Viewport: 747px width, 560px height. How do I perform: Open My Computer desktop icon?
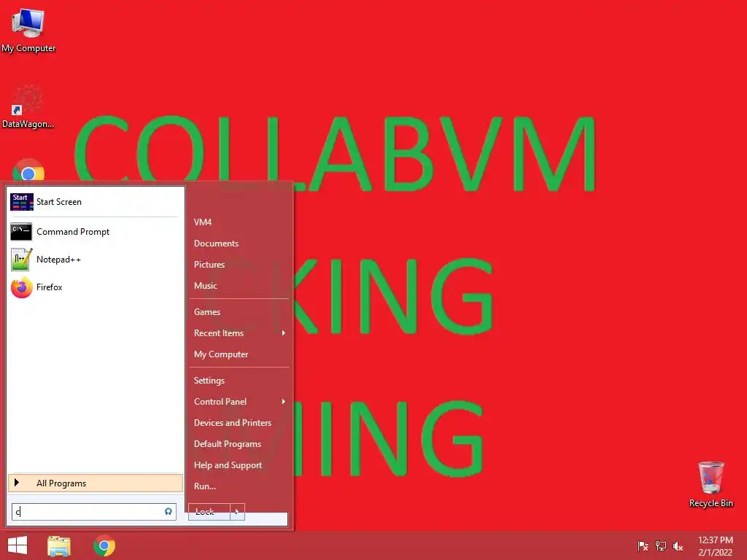28,30
